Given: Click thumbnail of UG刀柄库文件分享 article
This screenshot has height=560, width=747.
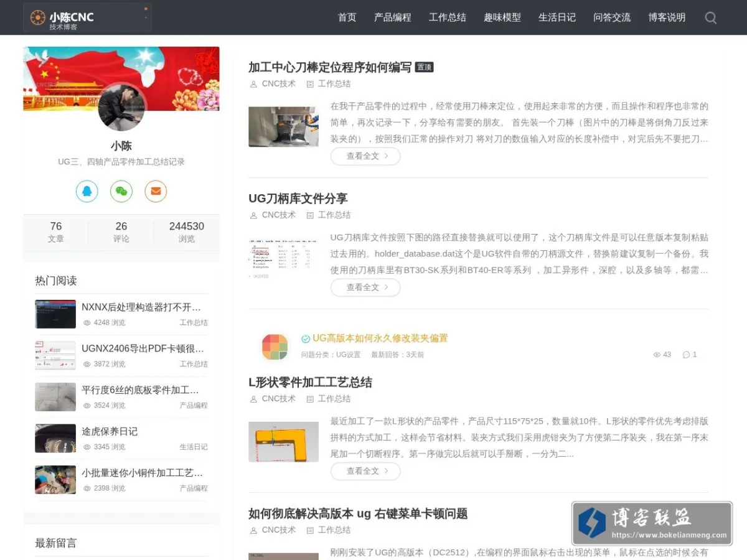Looking at the screenshot, I should (283, 258).
